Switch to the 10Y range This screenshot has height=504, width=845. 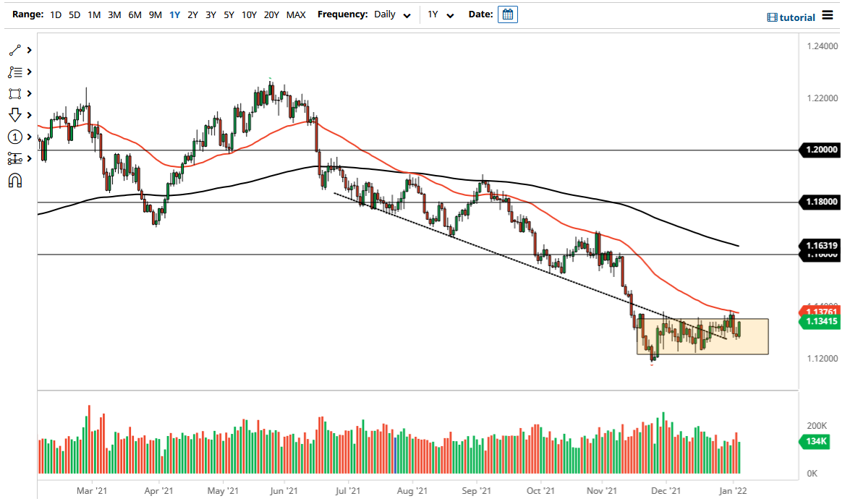click(249, 14)
